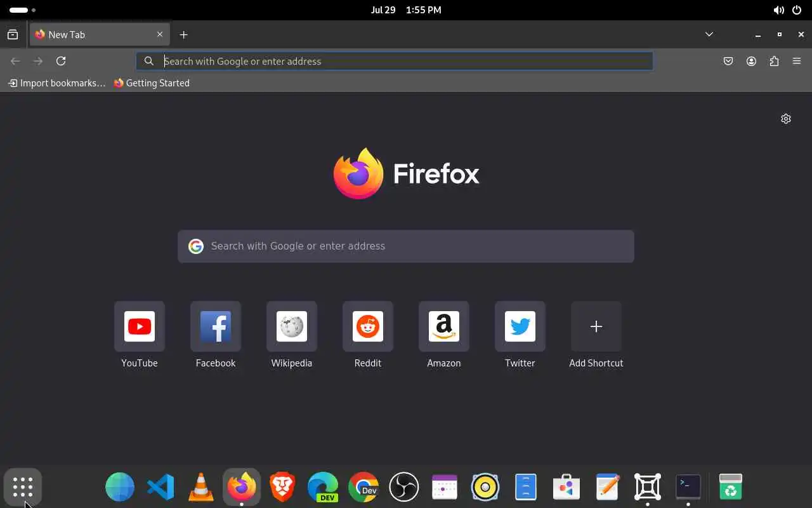Launch Brave browser from the dock
This screenshot has width=812, height=508.
point(282,487)
